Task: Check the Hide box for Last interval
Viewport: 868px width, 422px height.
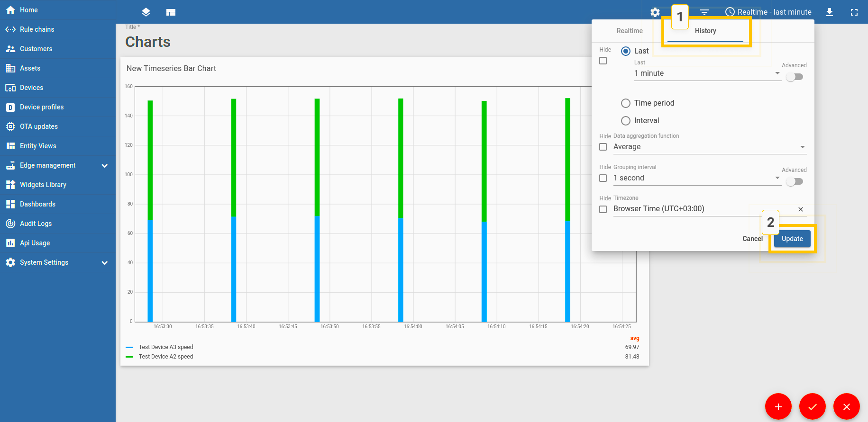Action: pos(603,61)
